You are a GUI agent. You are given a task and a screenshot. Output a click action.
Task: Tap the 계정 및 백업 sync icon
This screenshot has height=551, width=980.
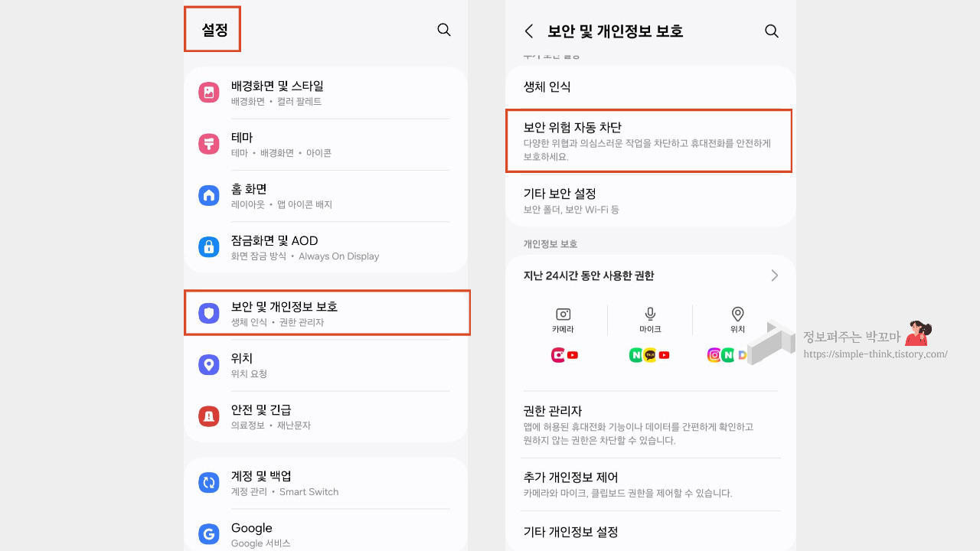click(209, 483)
